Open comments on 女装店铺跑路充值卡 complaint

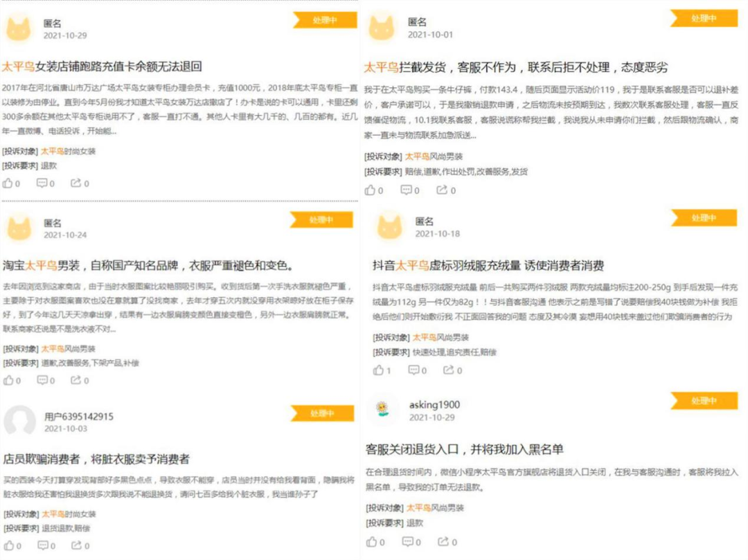pos(46,183)
